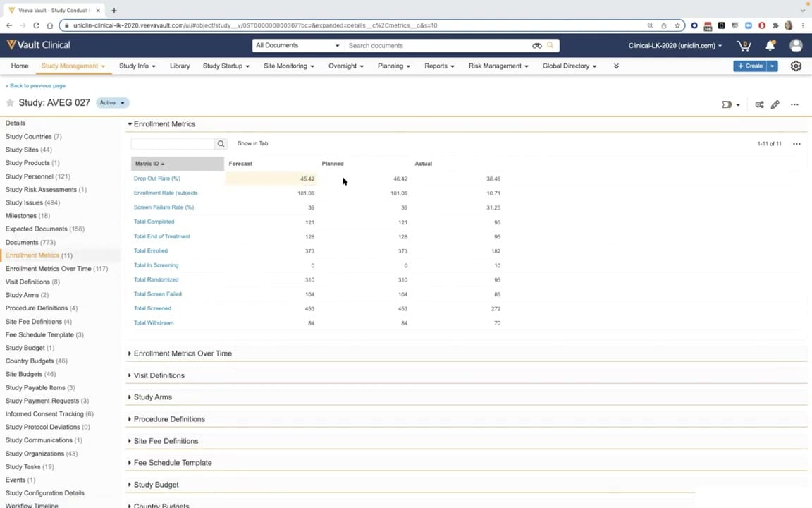
Task: Select Documents (773) in sidebar
Action: (30, 242)
